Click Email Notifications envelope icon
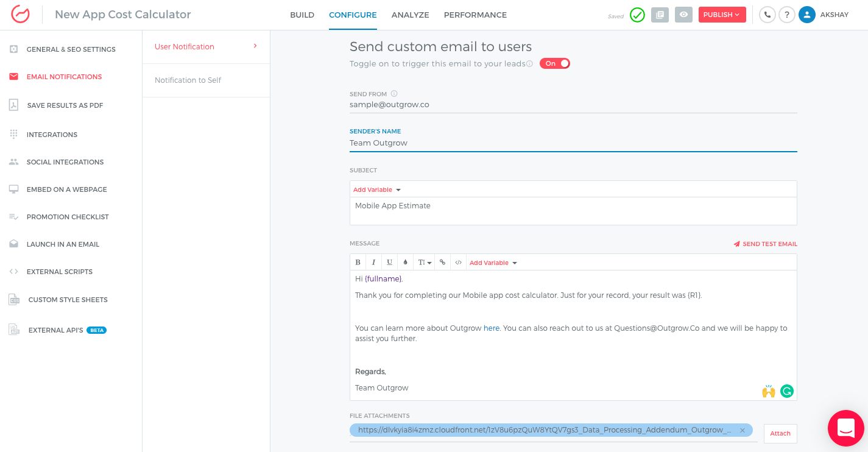The height and width of the screenshot is (452, 868). point(13,77)
